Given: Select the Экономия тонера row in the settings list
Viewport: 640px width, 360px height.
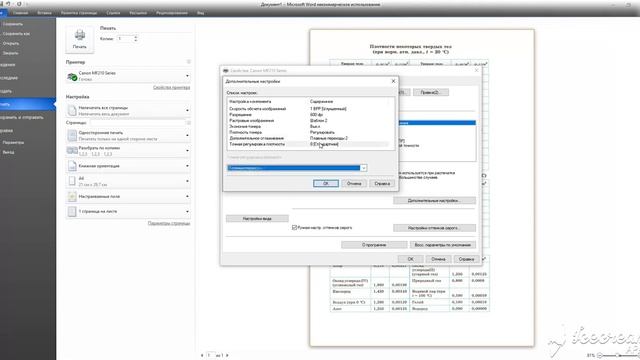Looking at the screenshot, I should pyautogui.click(x=308, y=127).
